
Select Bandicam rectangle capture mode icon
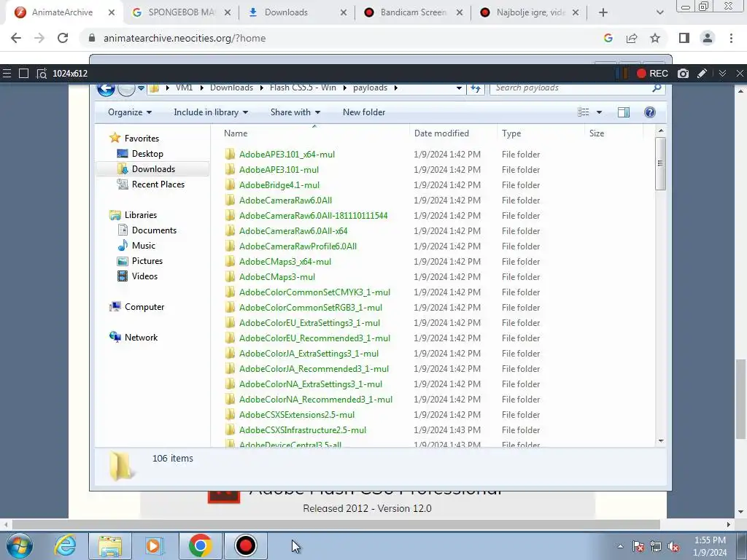pyautogui.click(x=23, y=74)
